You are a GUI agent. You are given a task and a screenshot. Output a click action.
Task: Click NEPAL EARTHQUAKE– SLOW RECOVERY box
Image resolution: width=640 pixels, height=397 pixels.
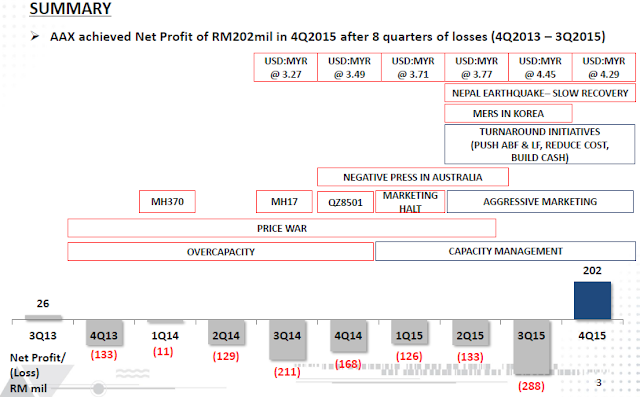click(540, 93)
